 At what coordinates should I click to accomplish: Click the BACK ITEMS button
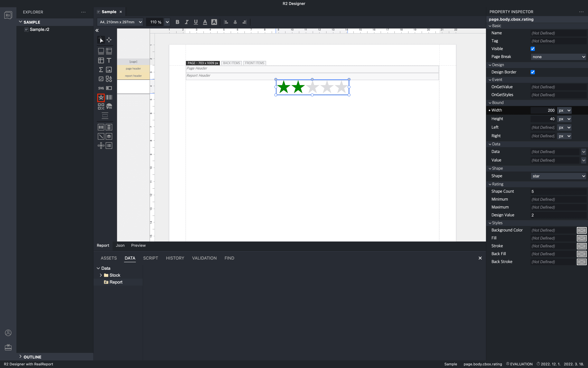(x=231, y=63)
